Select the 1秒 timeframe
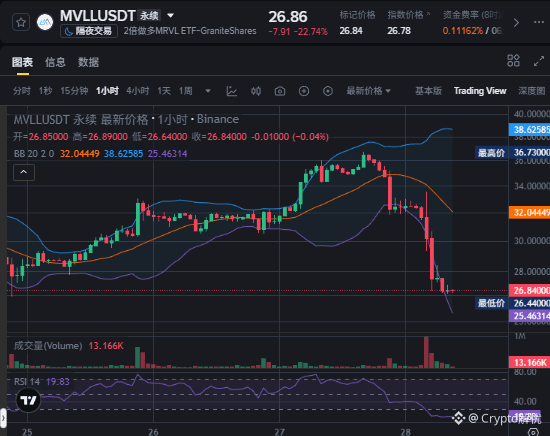Screen dimensions: 550x436 click(45, 91)
